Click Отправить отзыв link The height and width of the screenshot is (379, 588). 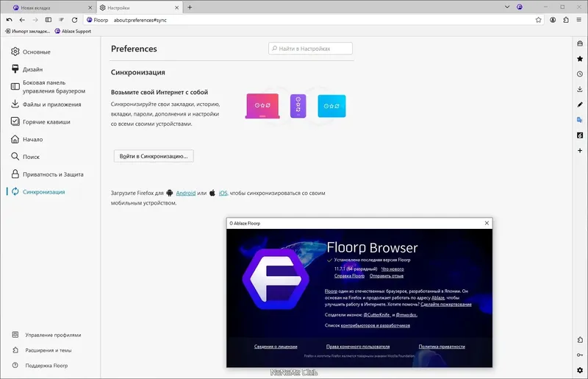click(387, 276)
